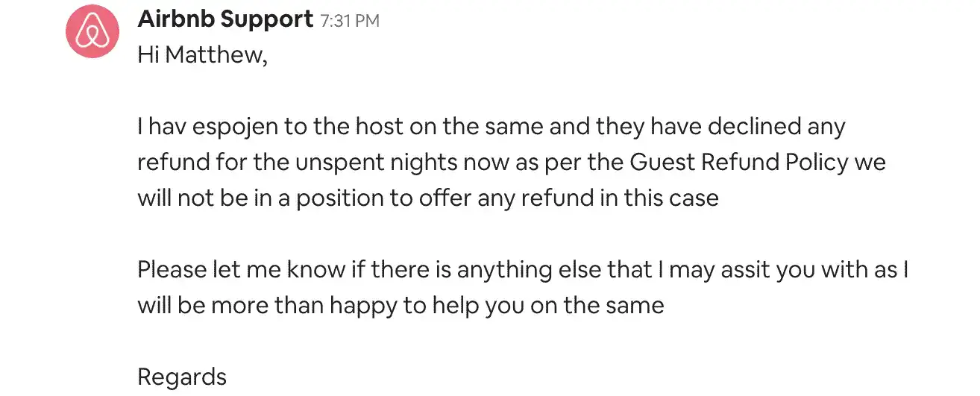Click the 7:31 PM message timestamp

(350, 22)
